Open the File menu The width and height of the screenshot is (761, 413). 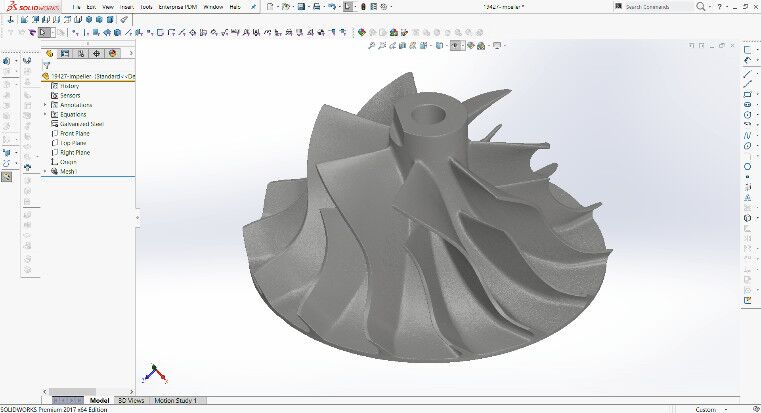[x=76, y=7]
